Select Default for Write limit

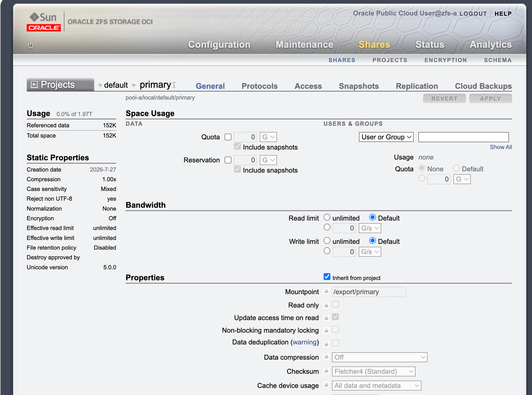click(373, 240)
